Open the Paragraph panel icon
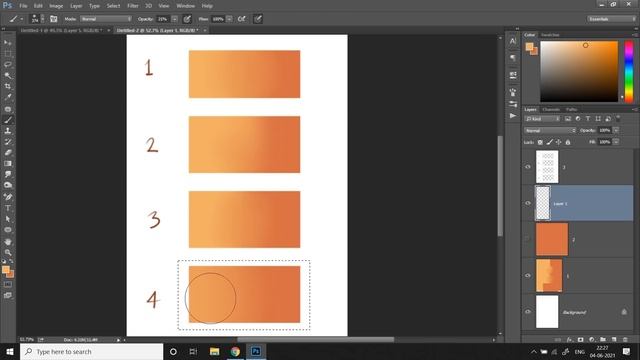 (513, 58)
